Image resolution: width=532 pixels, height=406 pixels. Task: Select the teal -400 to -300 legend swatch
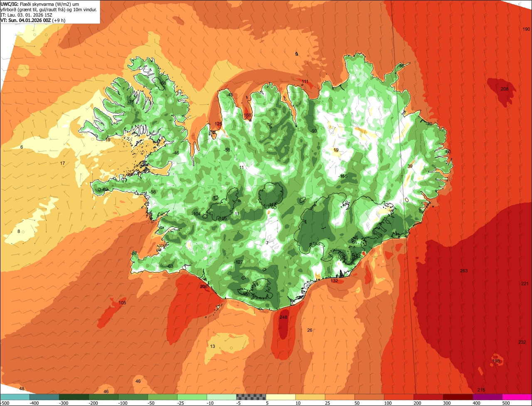click(44, 397)
